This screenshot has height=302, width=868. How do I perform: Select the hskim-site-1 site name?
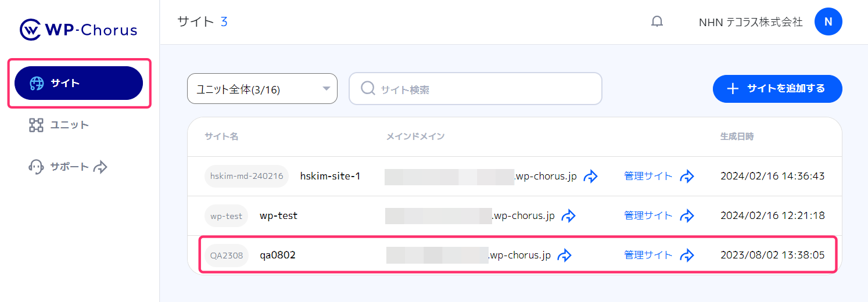point(330,176)
